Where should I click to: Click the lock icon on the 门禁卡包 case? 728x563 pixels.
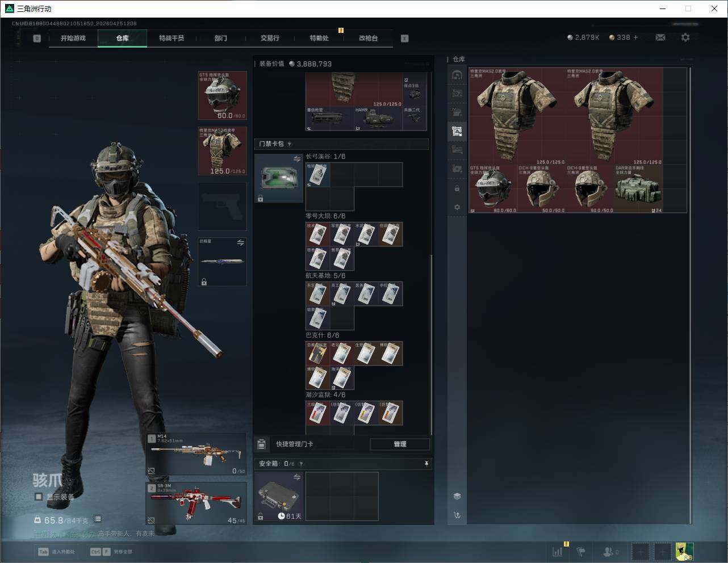tap(260, 198)
